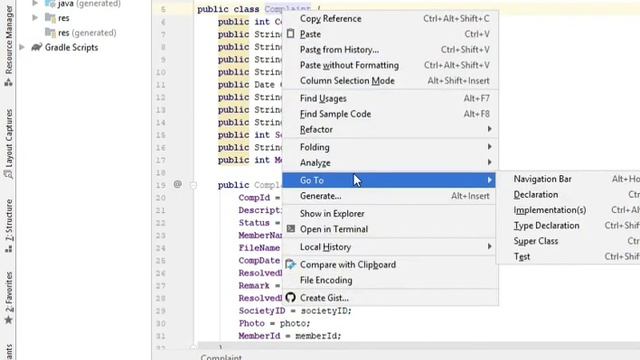Select Compare with Clipboard
Image resolution: width=640 pixels, height=360 pixels.
[x=390, y=264]
